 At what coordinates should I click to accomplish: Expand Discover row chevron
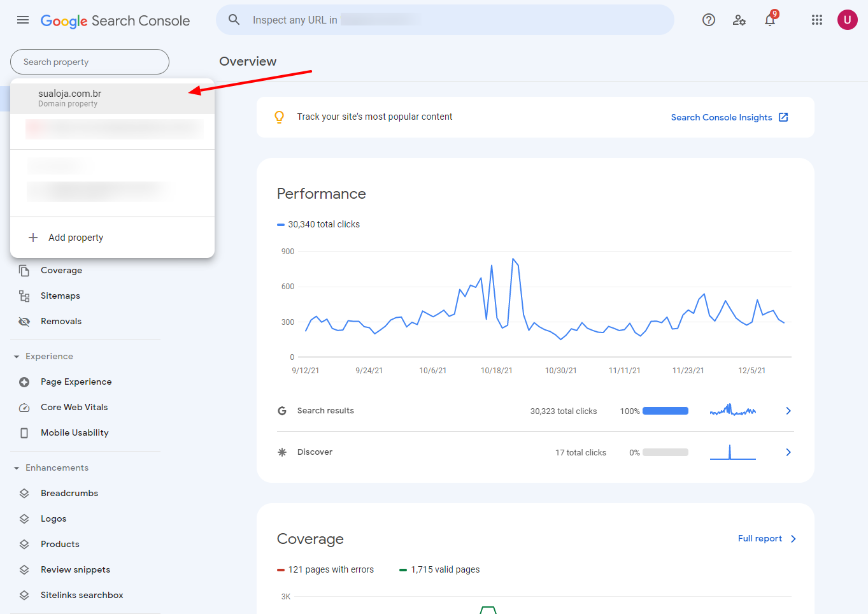788,452
